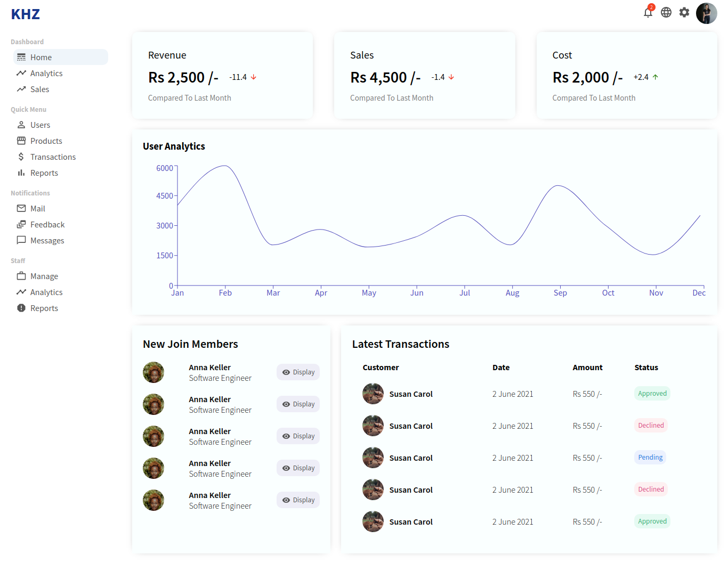Open the user profile avatar
This screenshot has width=728, height=563.
coord(706,13)
